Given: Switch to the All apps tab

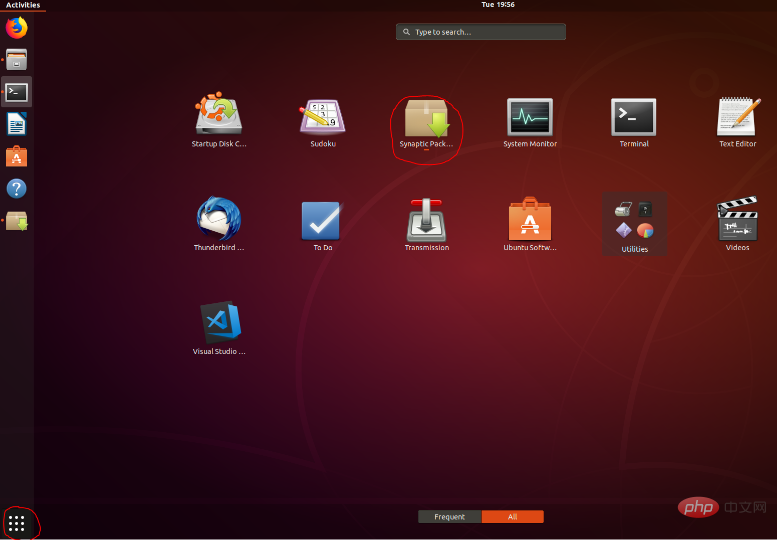Looking at the screenshot, I should click(512, 517).
